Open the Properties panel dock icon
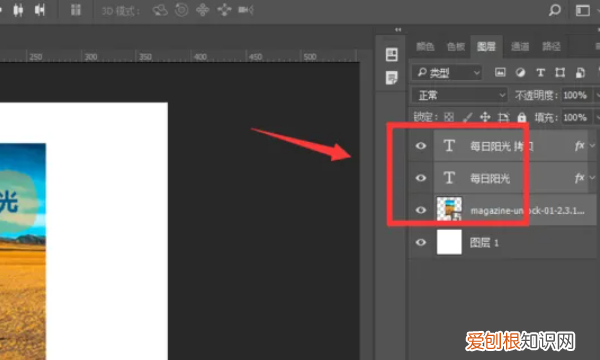 pos(391,55)
